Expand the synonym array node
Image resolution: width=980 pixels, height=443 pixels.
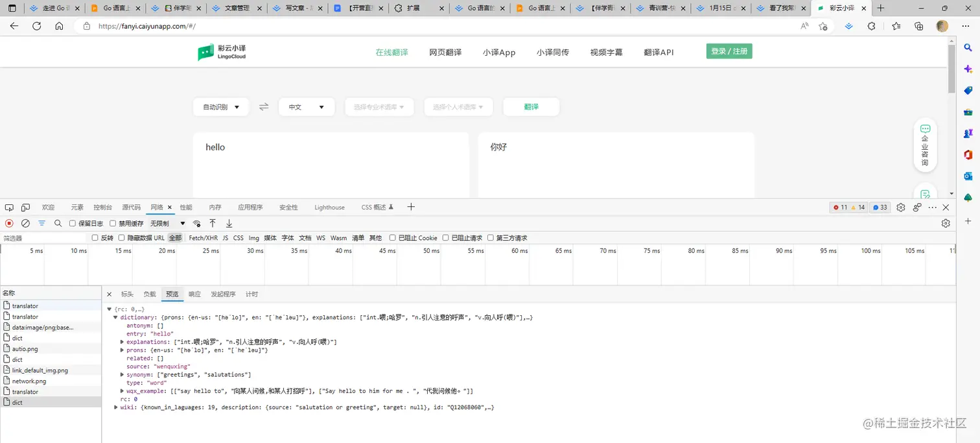coord(122,375)
